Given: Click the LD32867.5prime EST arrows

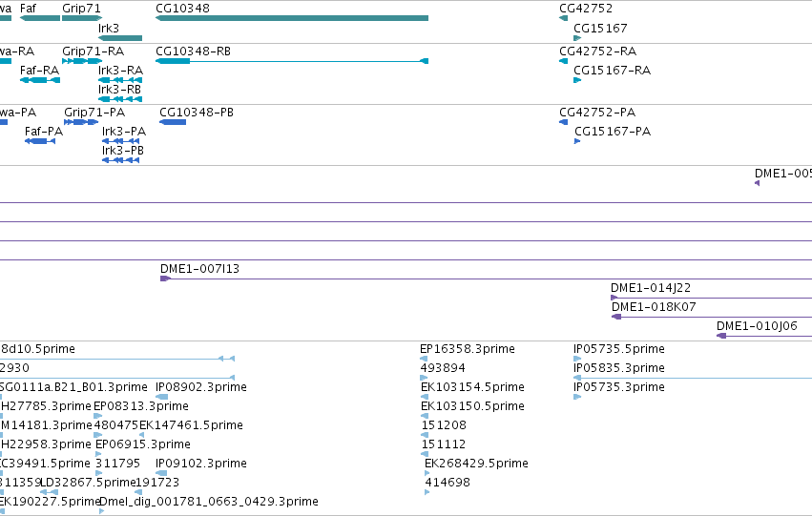Looking at the screenshot, I should click(x=50, y=492).
